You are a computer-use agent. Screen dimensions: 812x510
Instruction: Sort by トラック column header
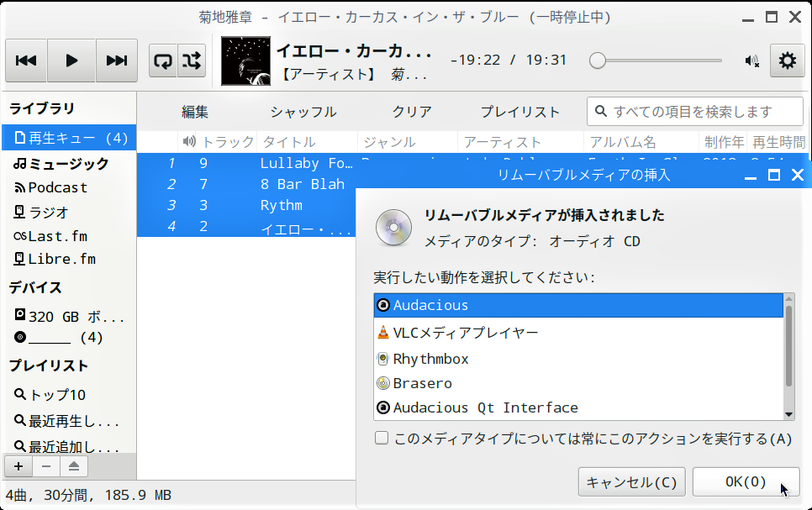tap(228, 142)
